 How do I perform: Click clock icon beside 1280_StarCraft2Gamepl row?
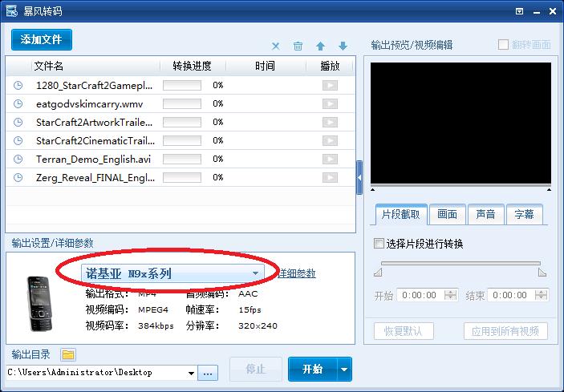point(18,85)
